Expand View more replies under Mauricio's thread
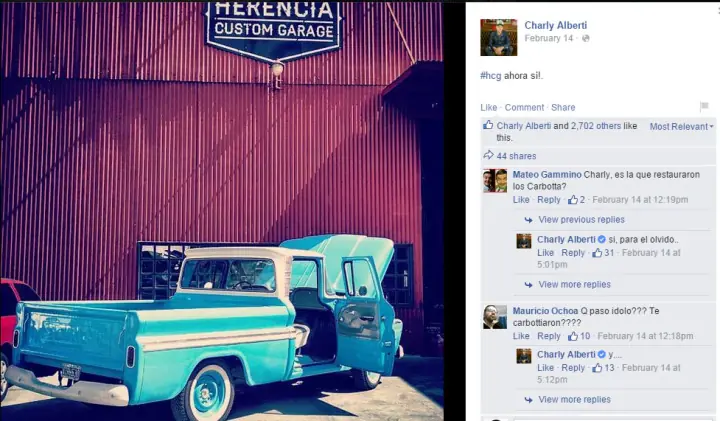The width and height of the screenshot is (720, 421). click(574, 399)
